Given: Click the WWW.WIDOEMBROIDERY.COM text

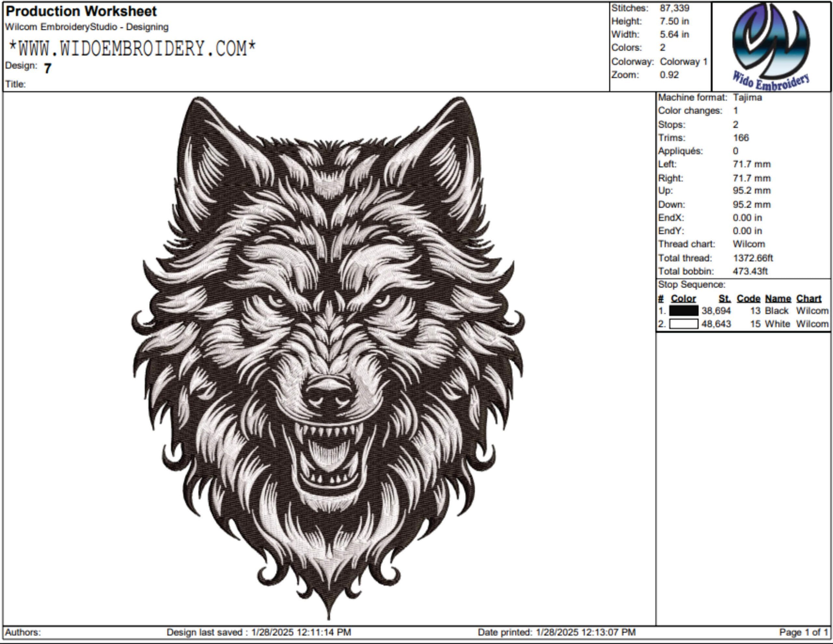Looking at the screenshot, I should click(x=132, y=49).
